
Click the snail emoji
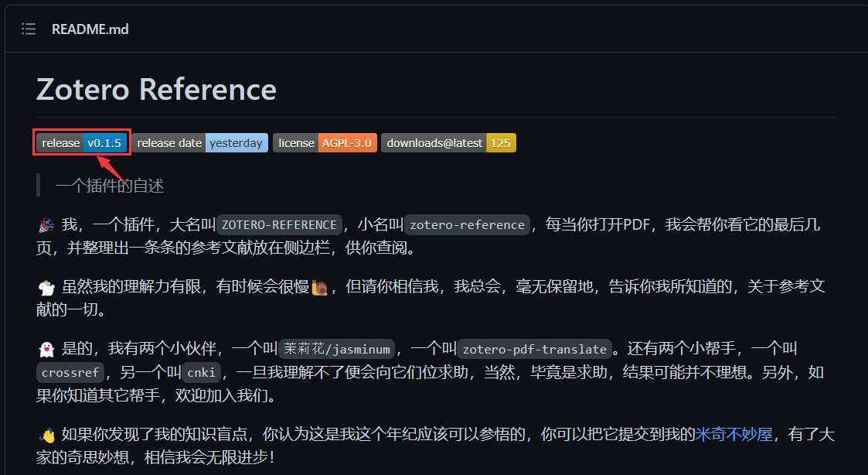(x=320, y=288)
